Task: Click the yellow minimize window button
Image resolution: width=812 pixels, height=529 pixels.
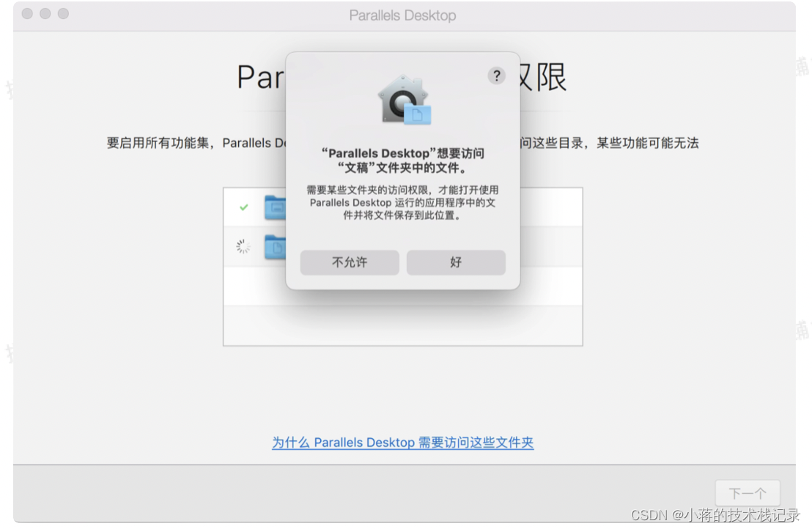Action: coord(45,14)
